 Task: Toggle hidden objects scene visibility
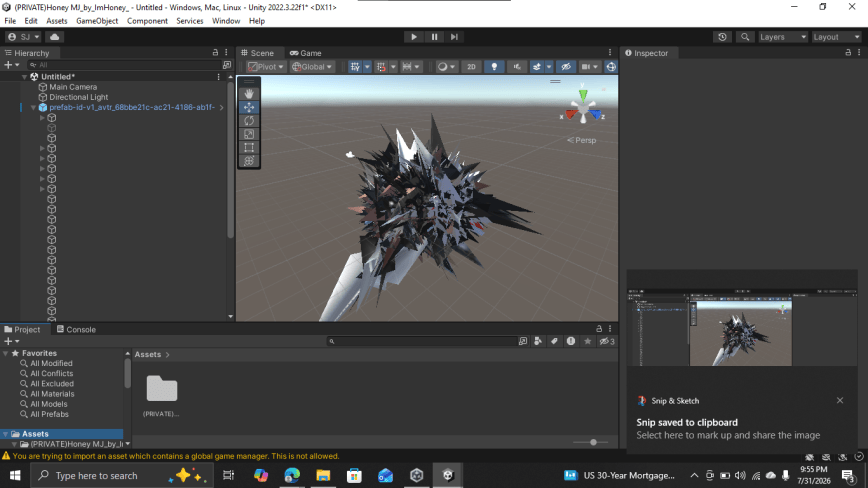click(x=566, y=66)
